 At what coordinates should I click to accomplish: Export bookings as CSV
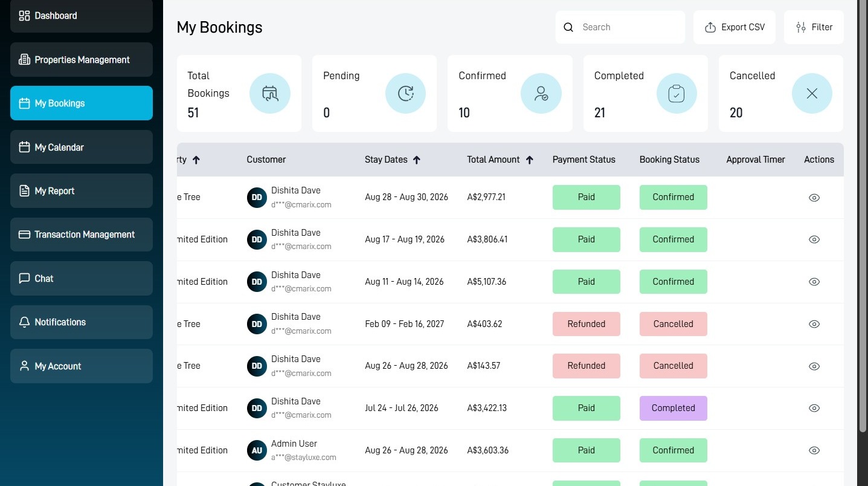(x=735, y=27)
